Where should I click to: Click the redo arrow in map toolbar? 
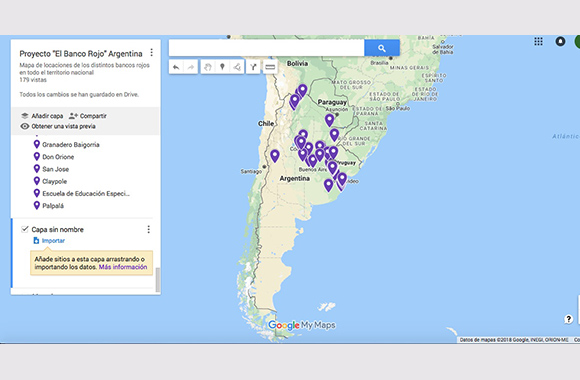click(190, 67)
